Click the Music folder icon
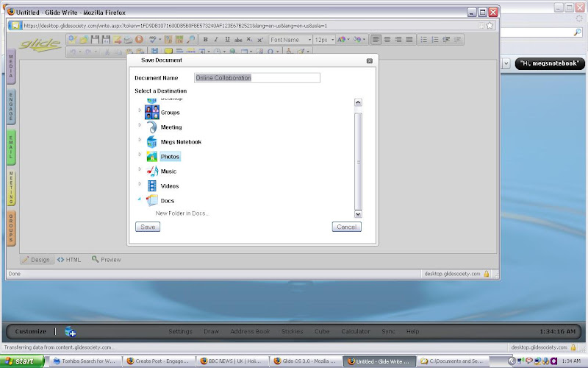The image size is (588, 368). pos(152,171)
